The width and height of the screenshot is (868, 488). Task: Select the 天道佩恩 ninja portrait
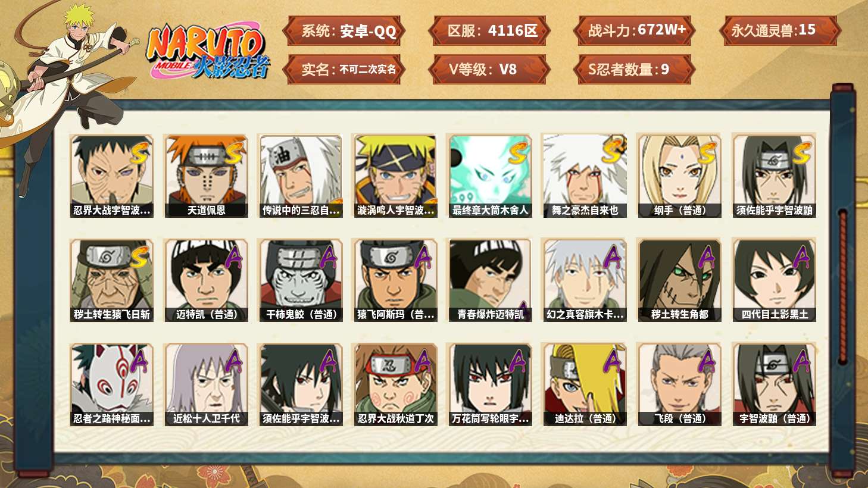pos(206,176)
